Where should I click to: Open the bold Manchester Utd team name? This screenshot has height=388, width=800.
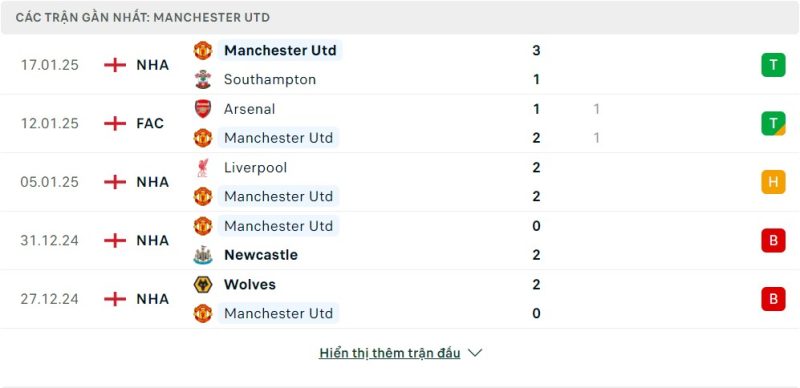[x=280, y=51]
